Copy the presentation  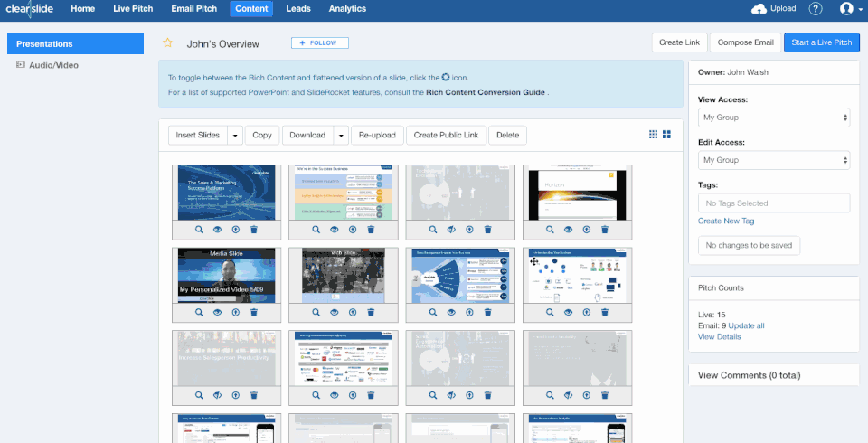click(x=262, y=135)
